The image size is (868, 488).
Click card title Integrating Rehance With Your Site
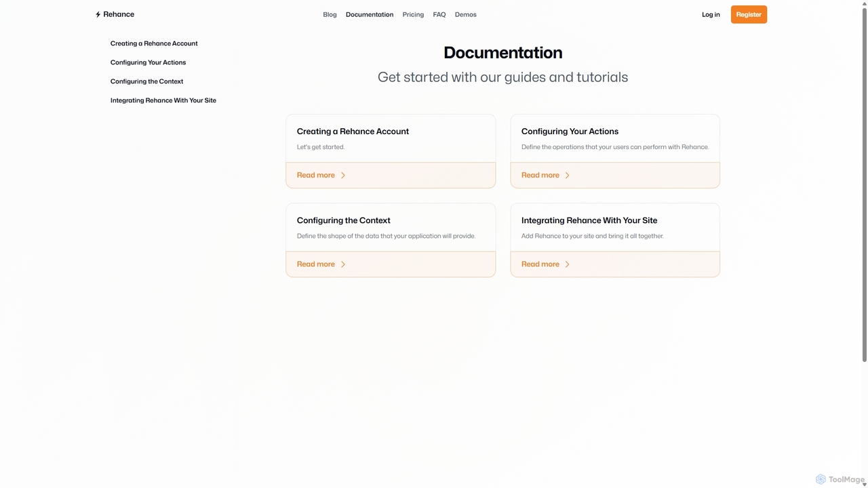(589, 220)
